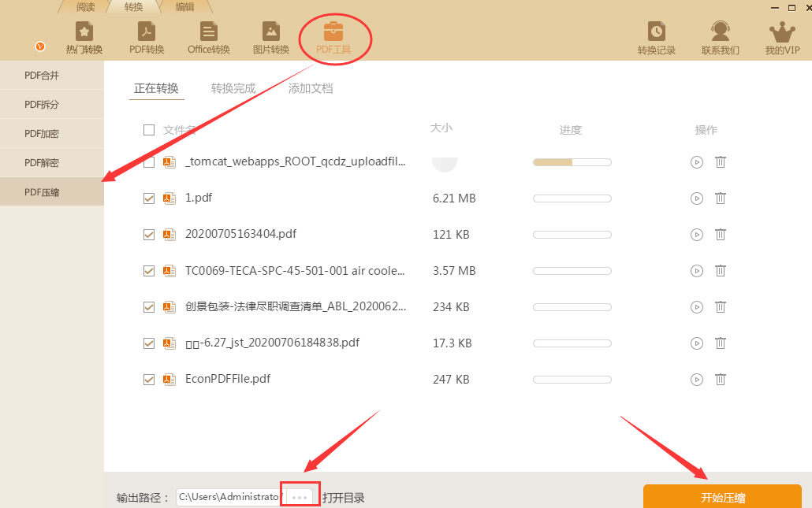The image size is (812, 508).
Task: Uncheck the 6.27_jst file checkbox
Action: pos(149,343)
